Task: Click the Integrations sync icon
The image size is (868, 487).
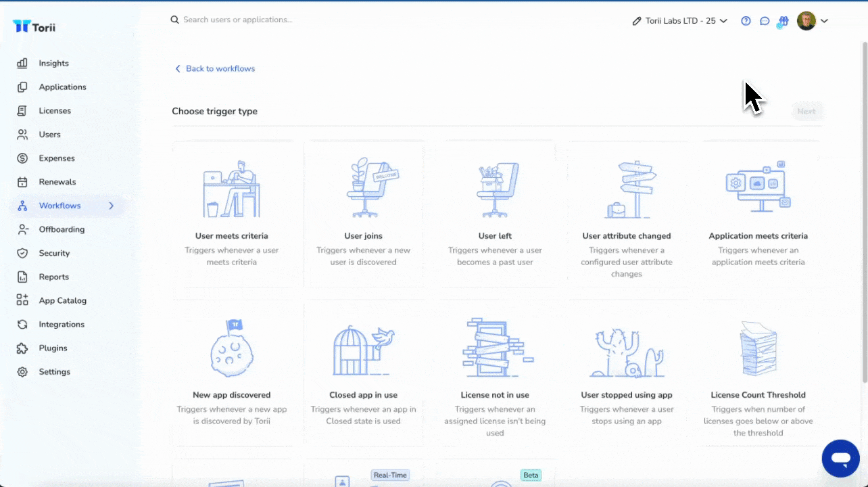Action: [22, 324]
